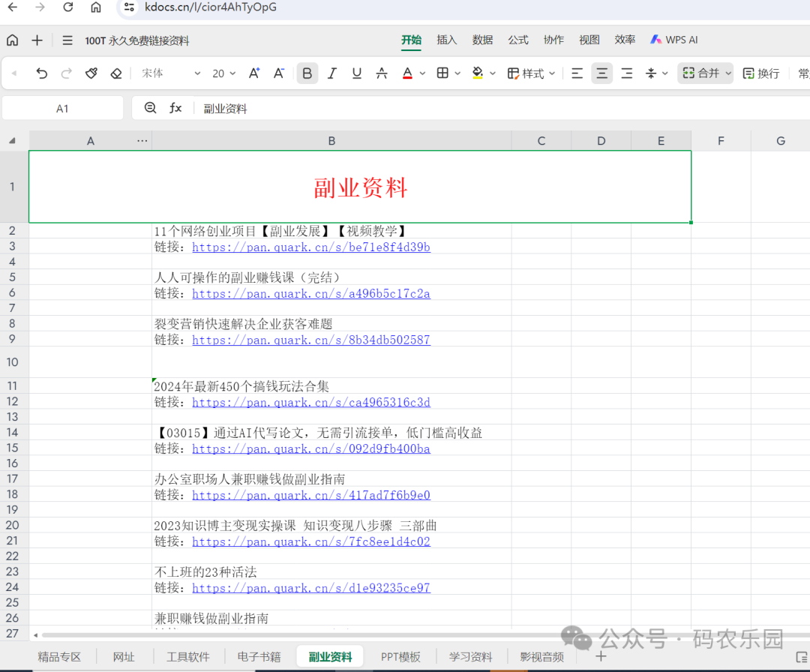Open the fill color dropdown arrow
810x672 pixels.
click(x=493, y=73)
